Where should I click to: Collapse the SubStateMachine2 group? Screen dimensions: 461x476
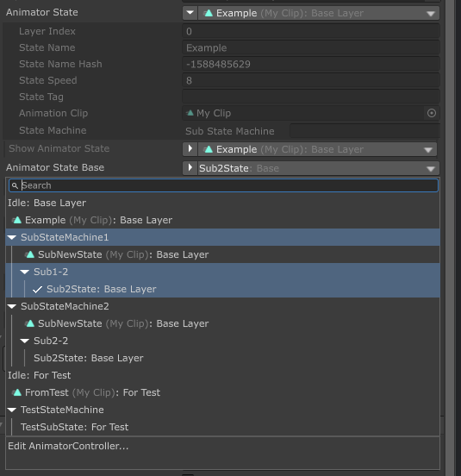(12, 307)
